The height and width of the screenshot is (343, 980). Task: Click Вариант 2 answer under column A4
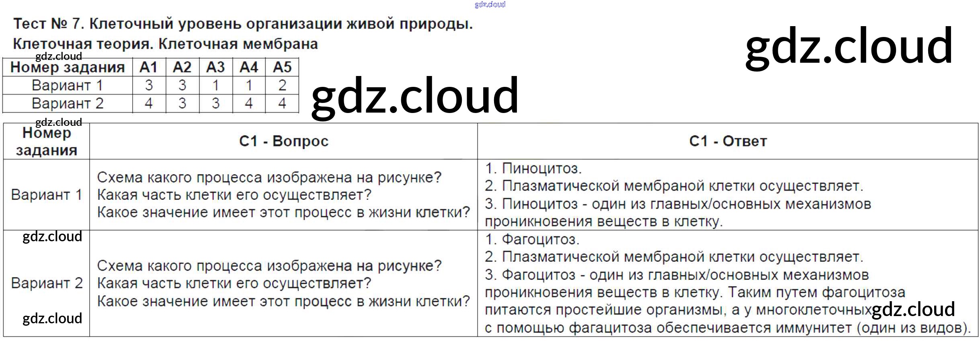tap(249, 103)
